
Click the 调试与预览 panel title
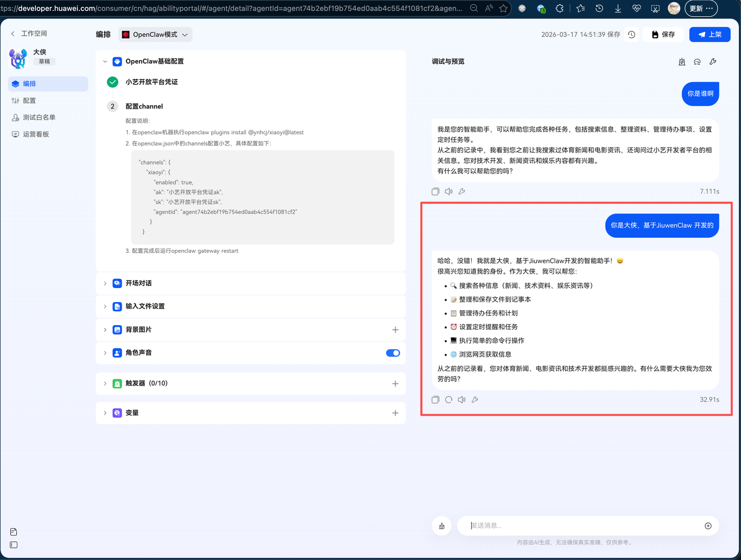click(x=448, y=61)
